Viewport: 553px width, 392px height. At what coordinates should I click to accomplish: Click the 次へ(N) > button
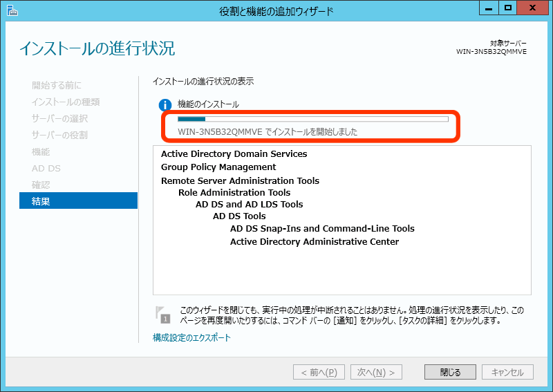pos(376,372)
